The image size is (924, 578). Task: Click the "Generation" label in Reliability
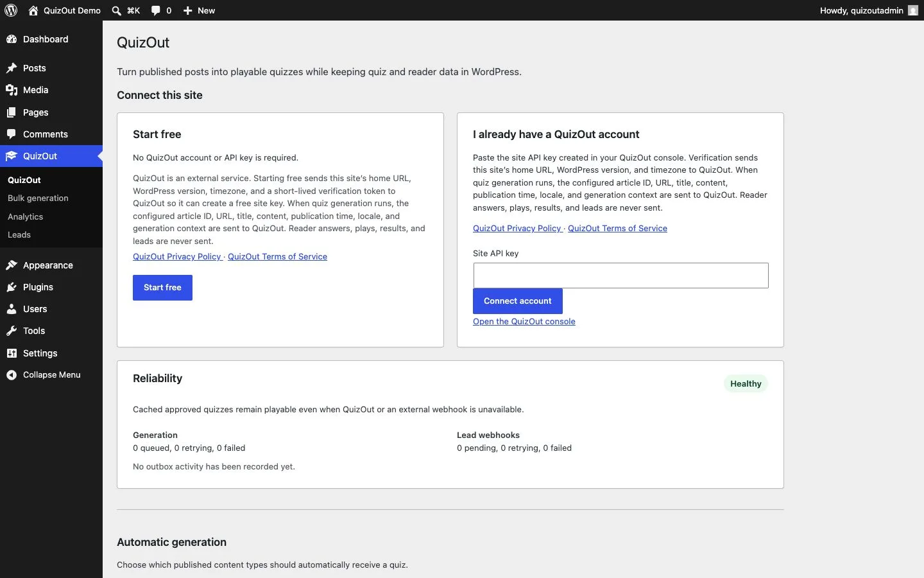[155, 435]
